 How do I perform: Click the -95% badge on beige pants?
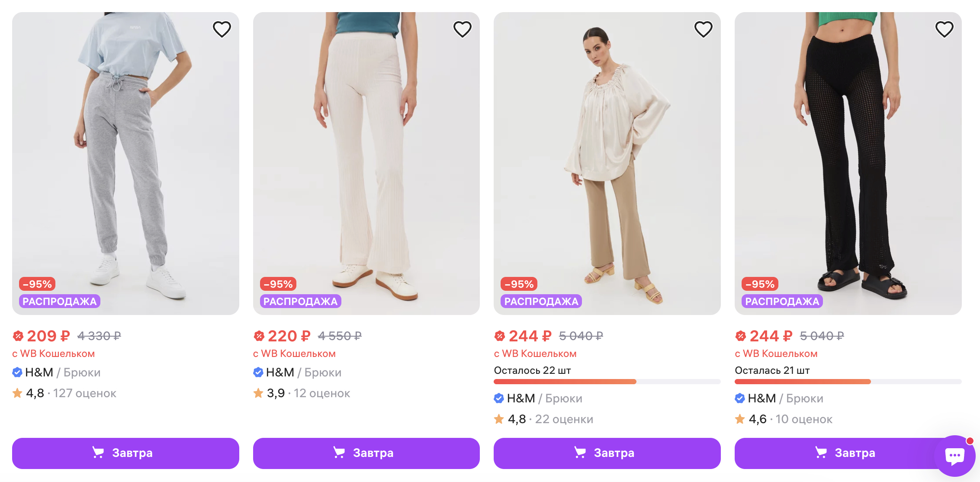tap(519, 284)
